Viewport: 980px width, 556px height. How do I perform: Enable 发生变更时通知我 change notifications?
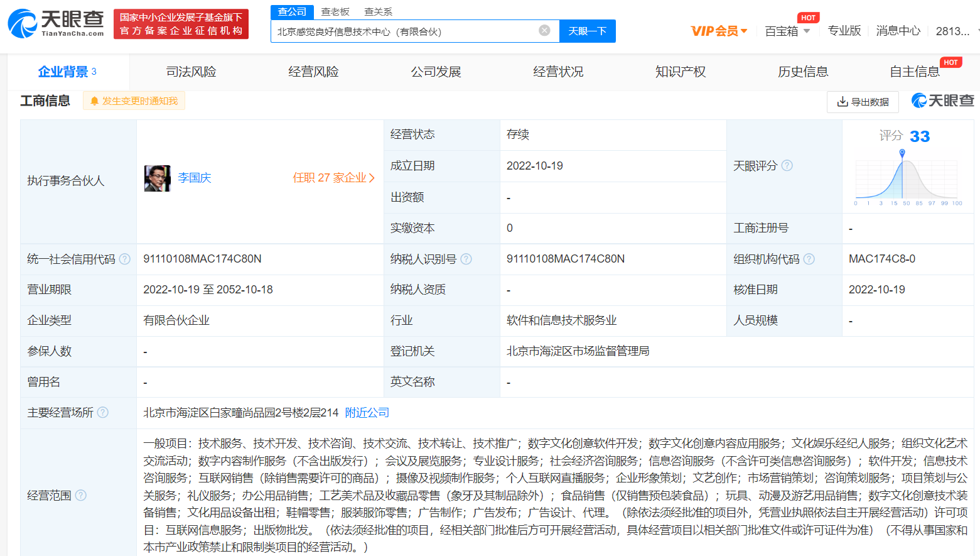coord(133,101)
